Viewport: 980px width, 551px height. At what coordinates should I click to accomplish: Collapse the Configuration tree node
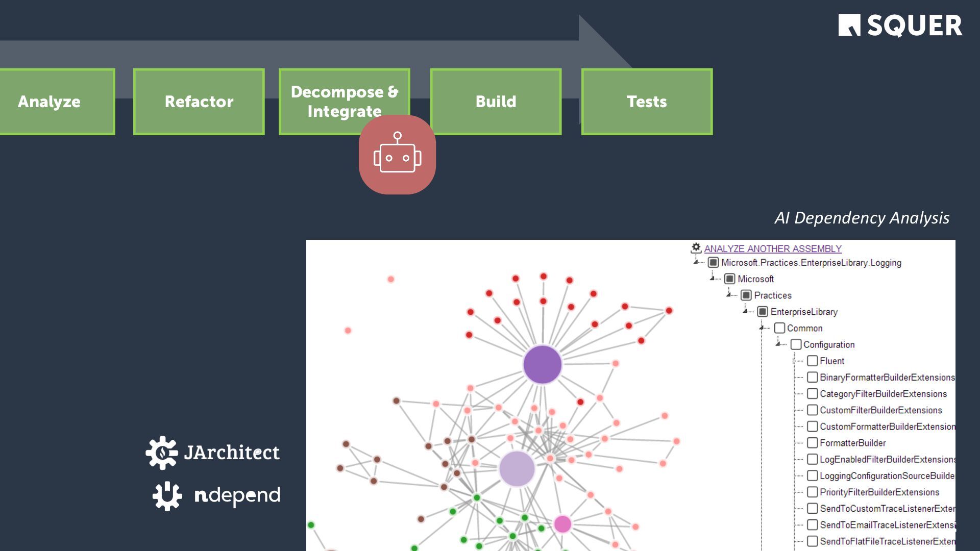pyautogui.click(x=778, y=344)
